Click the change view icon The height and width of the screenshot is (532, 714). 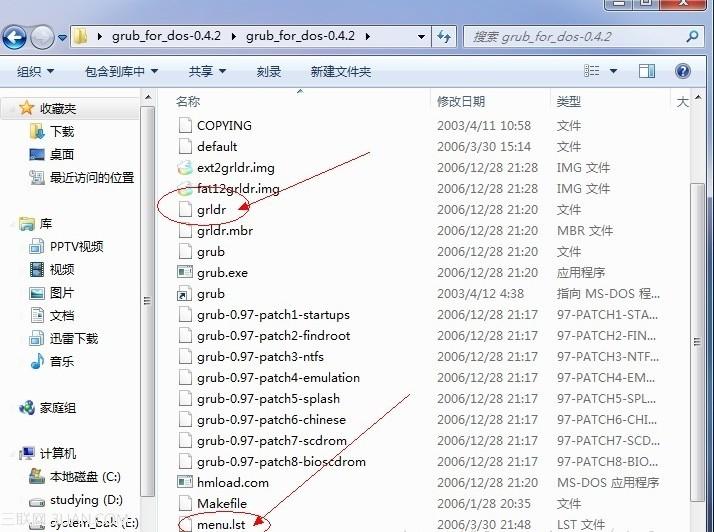click(592, 71)
